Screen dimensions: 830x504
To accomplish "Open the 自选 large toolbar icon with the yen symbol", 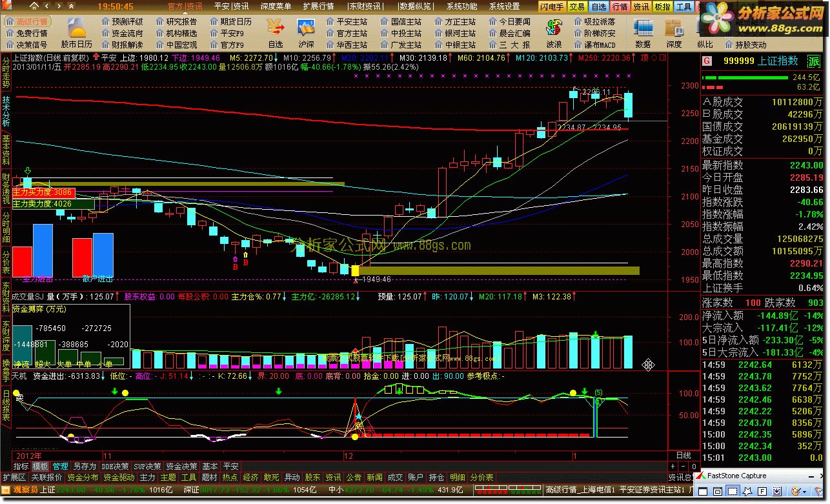I will coord(276,33).
